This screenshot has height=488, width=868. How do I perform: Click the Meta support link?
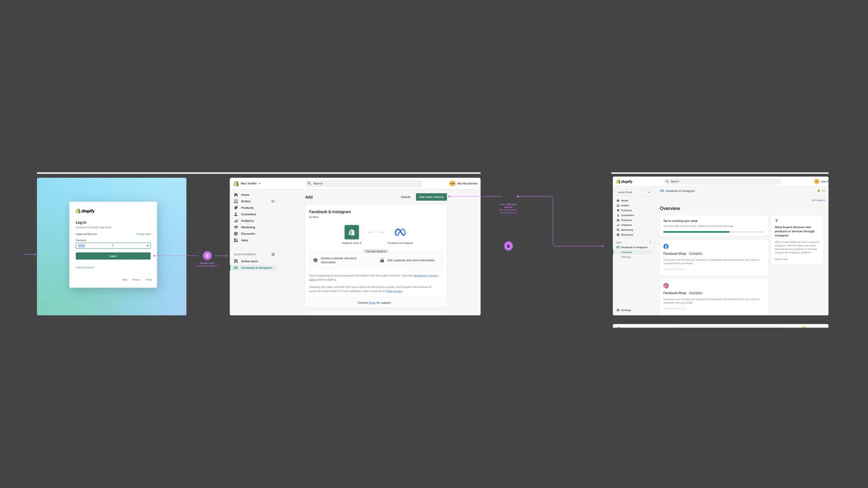click(x=372, y=303)
